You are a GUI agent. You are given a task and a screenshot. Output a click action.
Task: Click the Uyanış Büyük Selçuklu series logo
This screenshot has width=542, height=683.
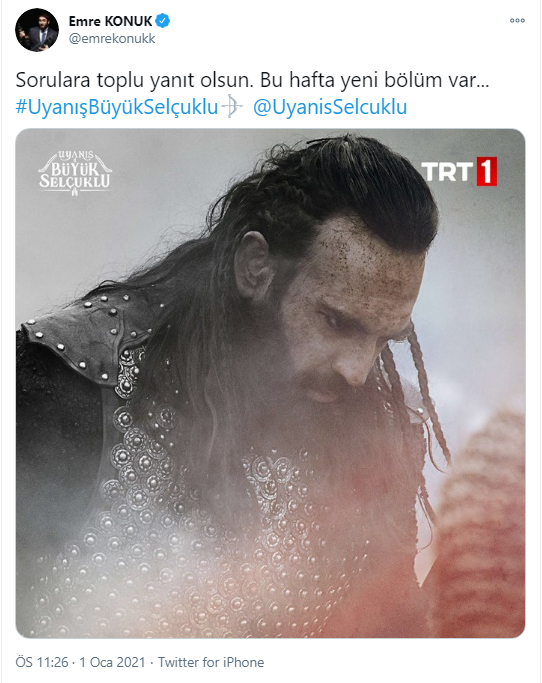pyautogui.click(x=75, y=172)
